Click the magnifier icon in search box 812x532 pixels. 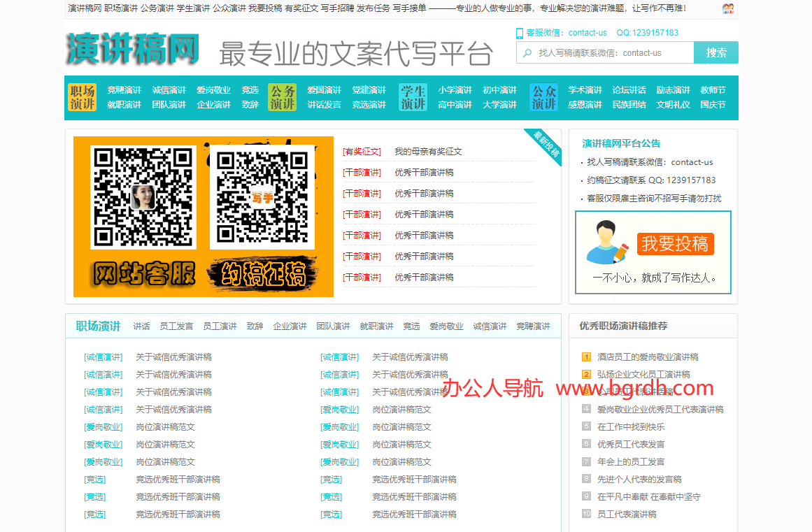tap(527, 53)
